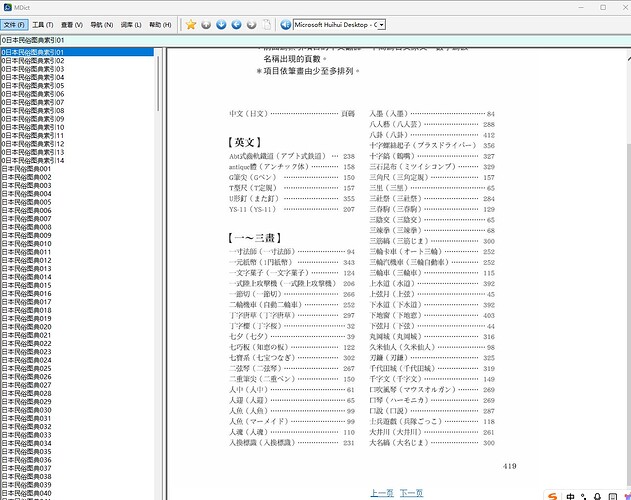Click the blue down arrow toolbar icon
Viewport: 631px width, 500px height.
pos(221,25)
